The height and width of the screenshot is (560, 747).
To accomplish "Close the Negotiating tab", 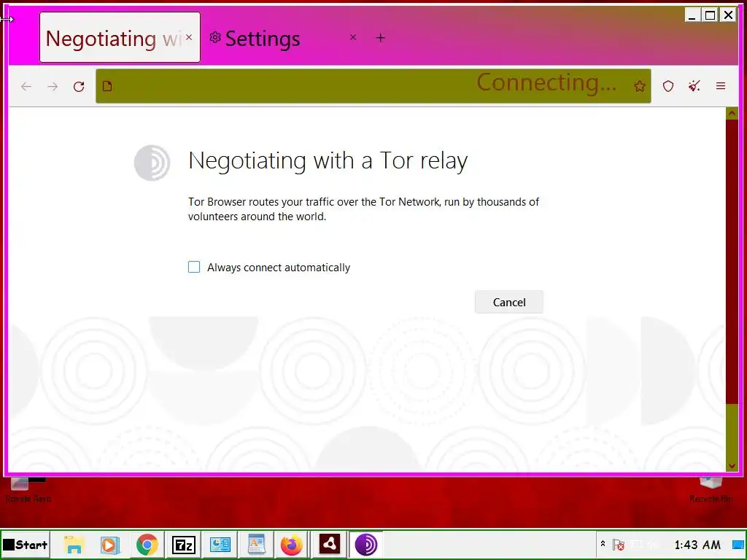I will pyautogui.click(x=189, y=37).
